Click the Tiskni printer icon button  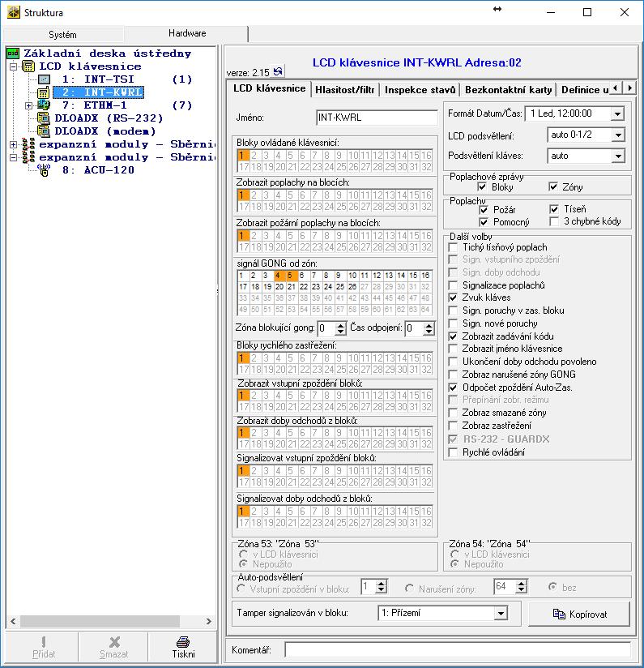click(183, 641)
